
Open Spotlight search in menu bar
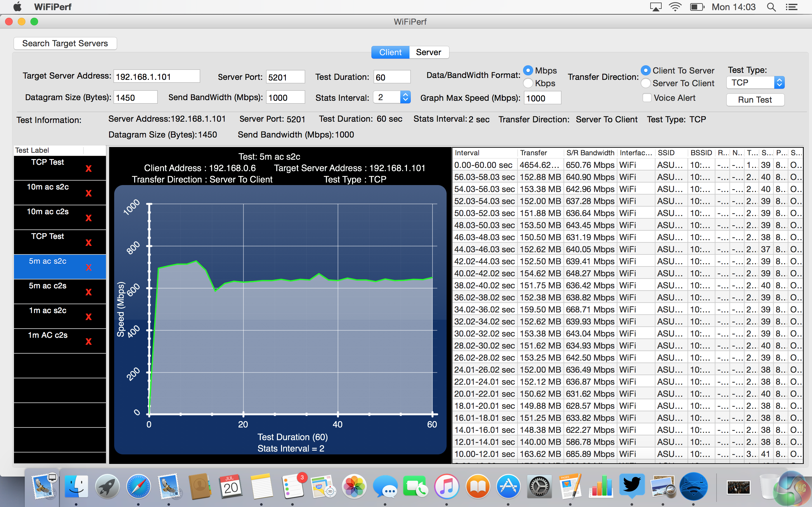coord(771,7)
